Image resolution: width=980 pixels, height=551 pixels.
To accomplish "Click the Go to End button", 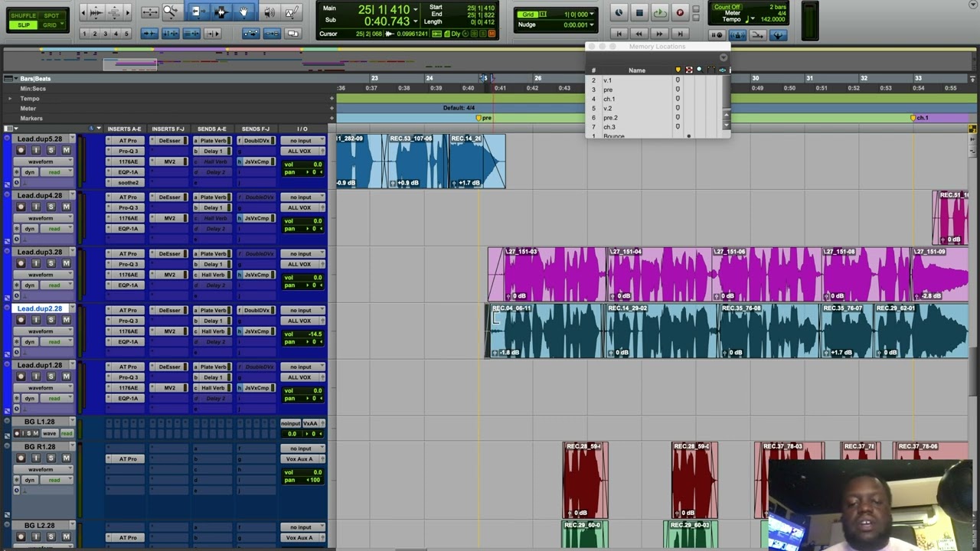I will click(x=679, y=34).
